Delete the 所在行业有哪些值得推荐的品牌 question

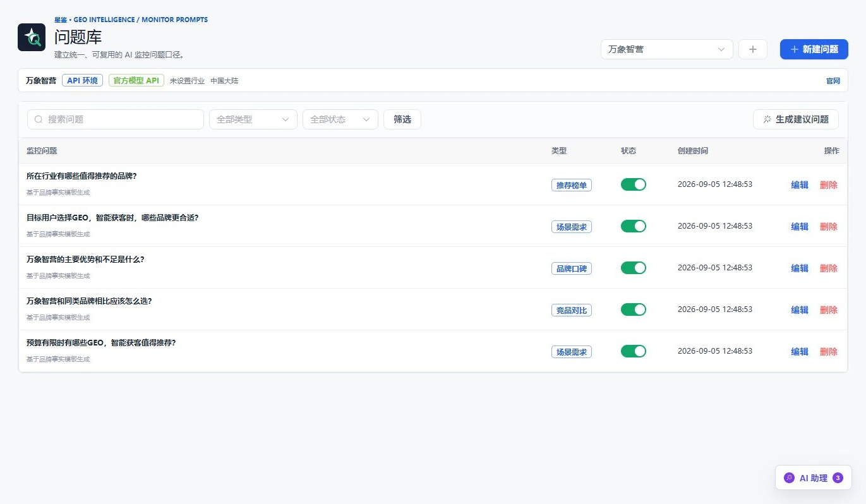pyautogui.click(x=829, y=185)
